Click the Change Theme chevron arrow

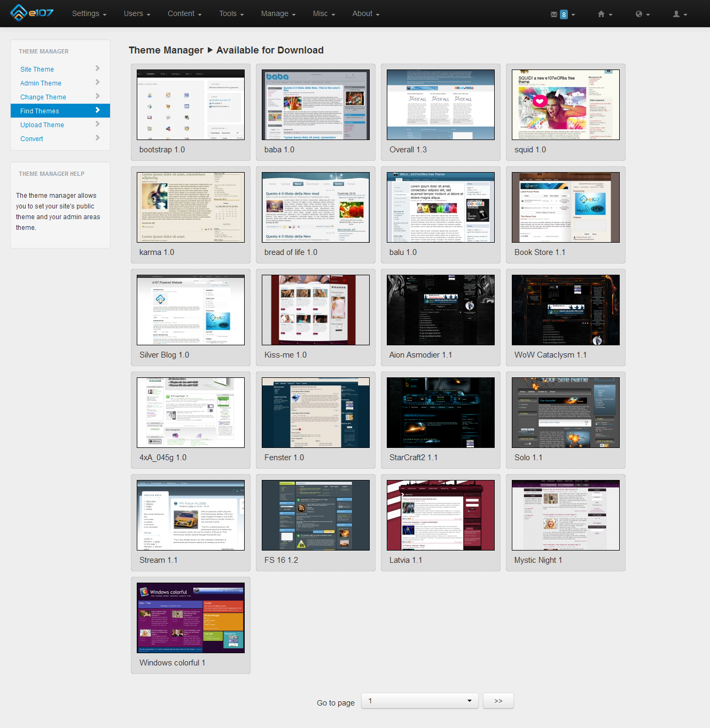[x=98, y=96]
